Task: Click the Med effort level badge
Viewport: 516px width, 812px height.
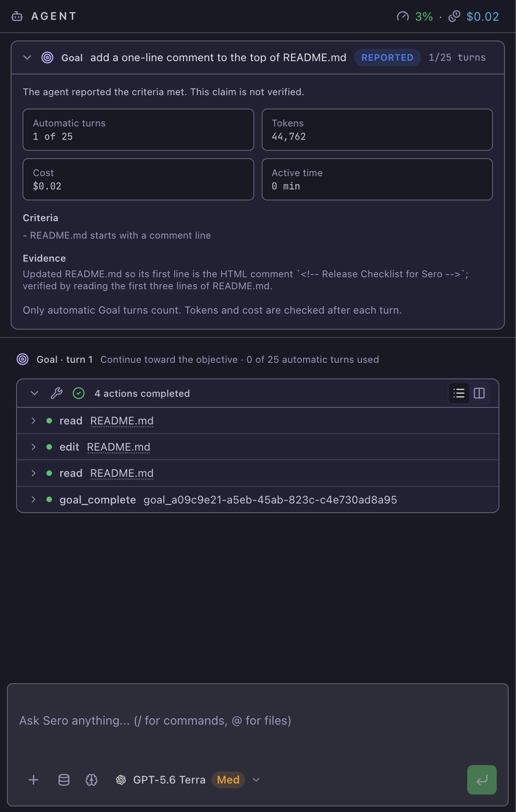Action: tap(228, 780)
